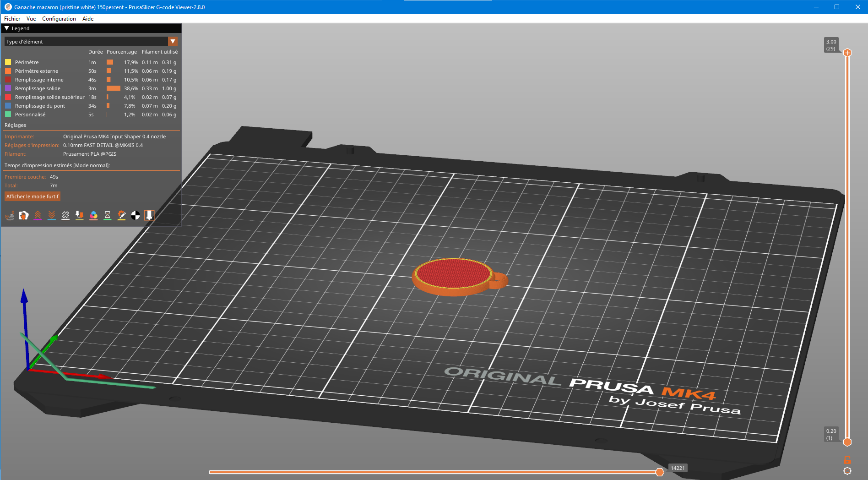Toggle color changes (CMY circles icon)
Screen dimensions: 868x480
point(93,215)
